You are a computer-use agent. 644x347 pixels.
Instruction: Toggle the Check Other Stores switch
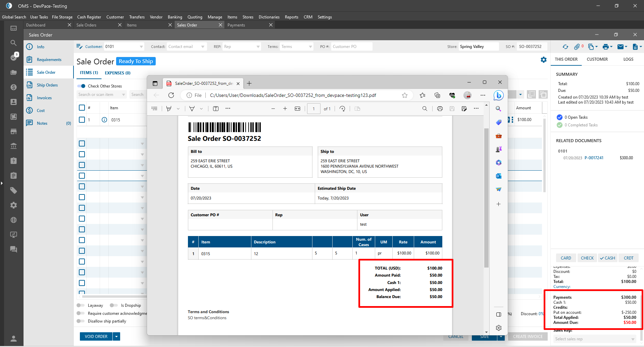[x=82, y=86]
